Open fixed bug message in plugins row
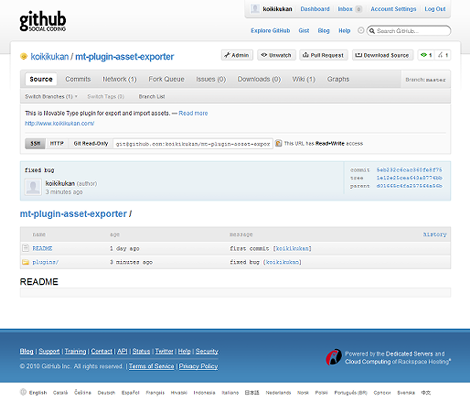 click(245, 262)
